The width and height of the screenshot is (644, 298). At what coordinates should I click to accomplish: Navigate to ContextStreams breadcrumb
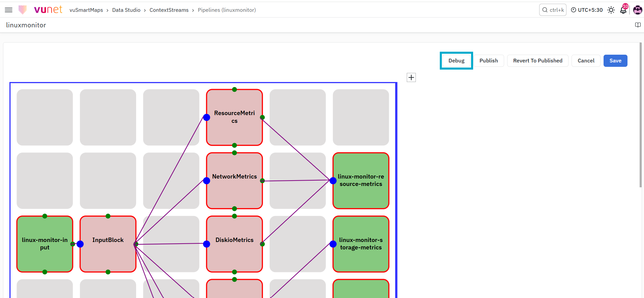point(169,10)
